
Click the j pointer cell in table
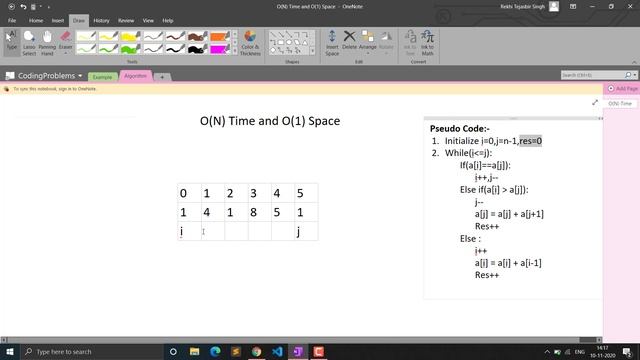305,231
